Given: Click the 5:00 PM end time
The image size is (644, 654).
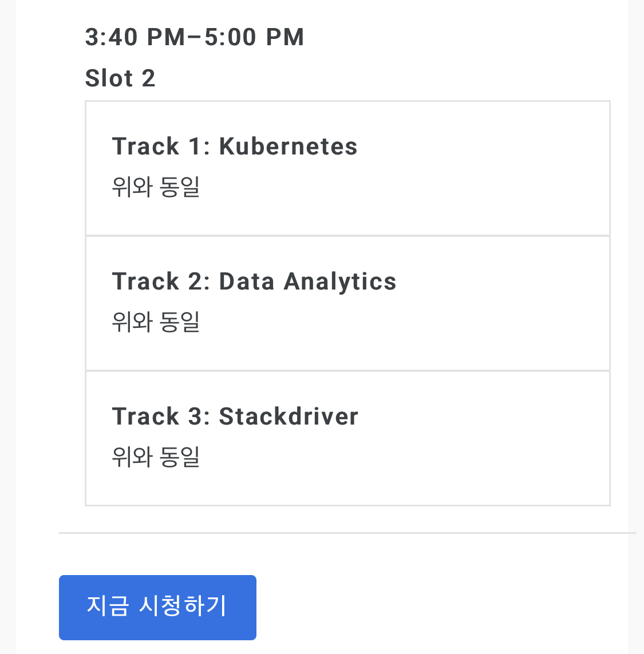Looking at the screenshot, I should click(254, 37).
